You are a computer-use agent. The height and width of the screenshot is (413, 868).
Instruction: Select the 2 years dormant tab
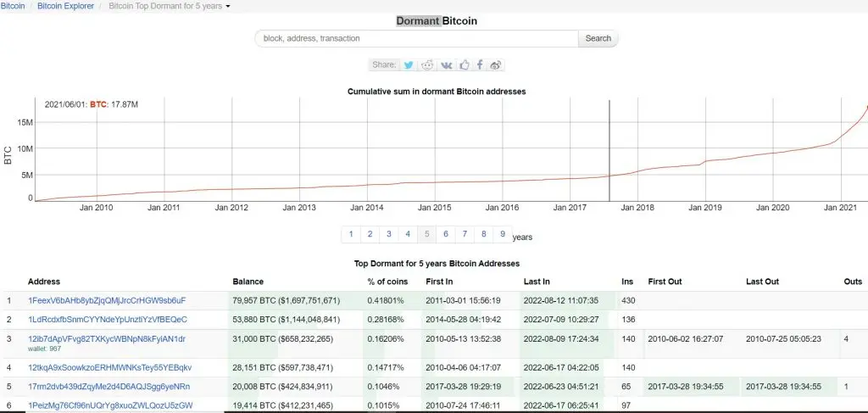tap(370, 234)
